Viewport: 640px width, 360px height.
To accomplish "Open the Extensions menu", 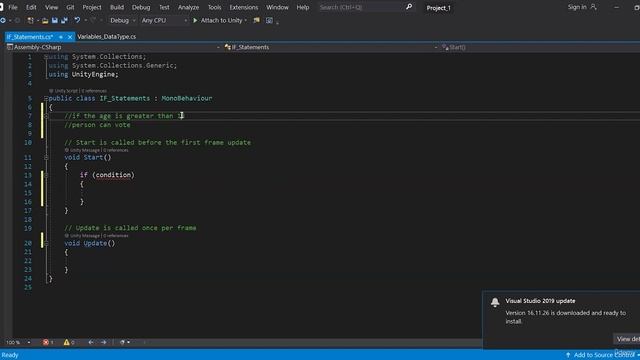I will (x=244, y=7).
